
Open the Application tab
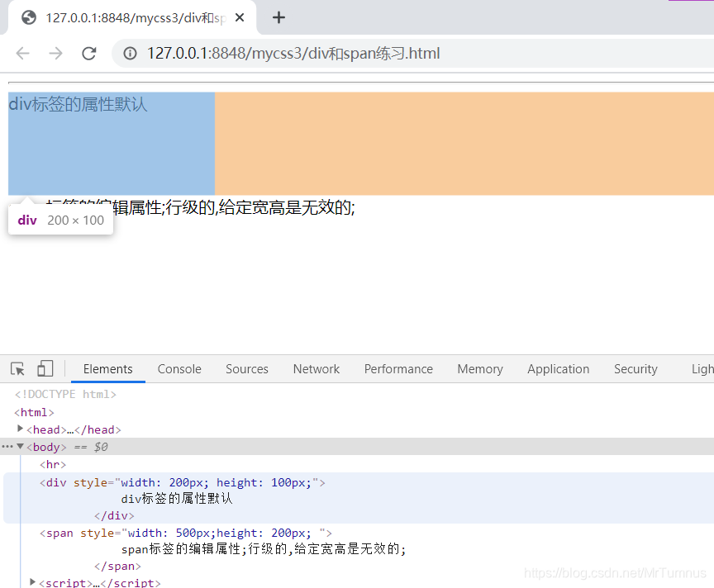tap(559, 369)
